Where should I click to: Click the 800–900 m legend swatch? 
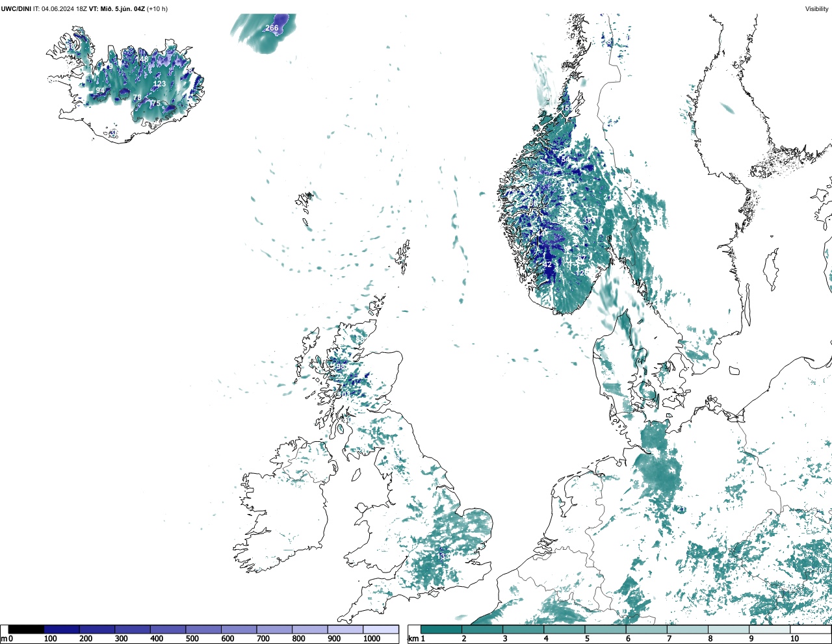click(309, 629)
